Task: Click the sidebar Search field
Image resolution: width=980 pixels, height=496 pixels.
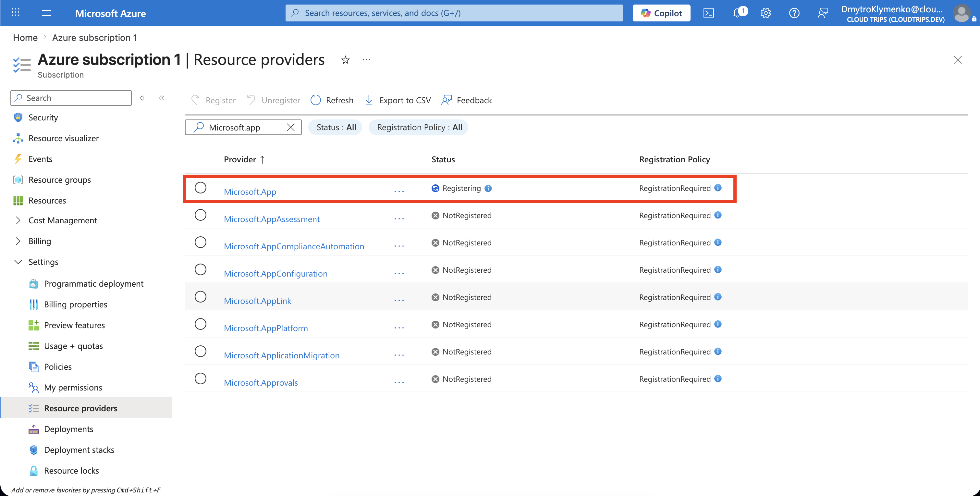Action: point(71,98)
